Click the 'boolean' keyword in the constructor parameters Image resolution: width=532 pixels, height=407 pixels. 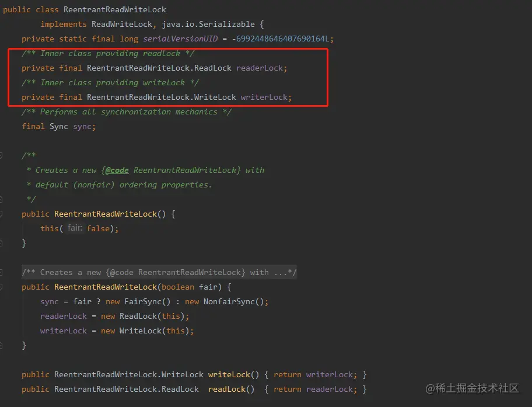[178, 287]
